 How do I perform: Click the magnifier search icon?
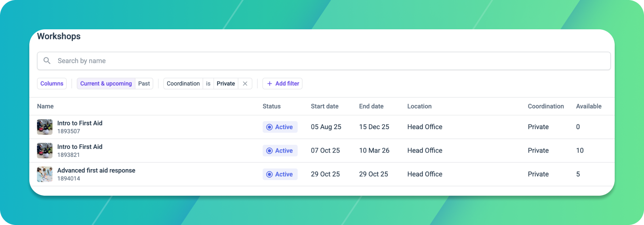click(47, 61)
